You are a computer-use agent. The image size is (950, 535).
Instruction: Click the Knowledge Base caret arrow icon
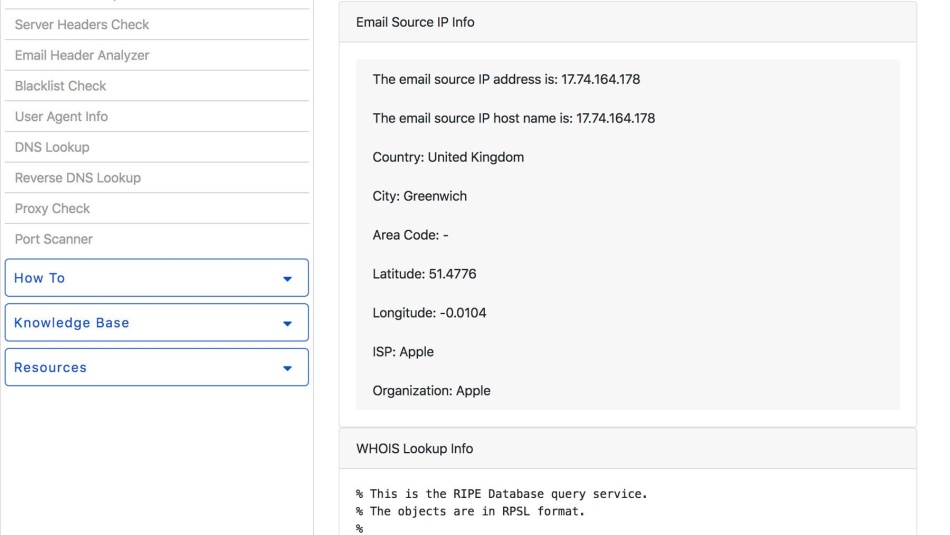click(287, 324)
